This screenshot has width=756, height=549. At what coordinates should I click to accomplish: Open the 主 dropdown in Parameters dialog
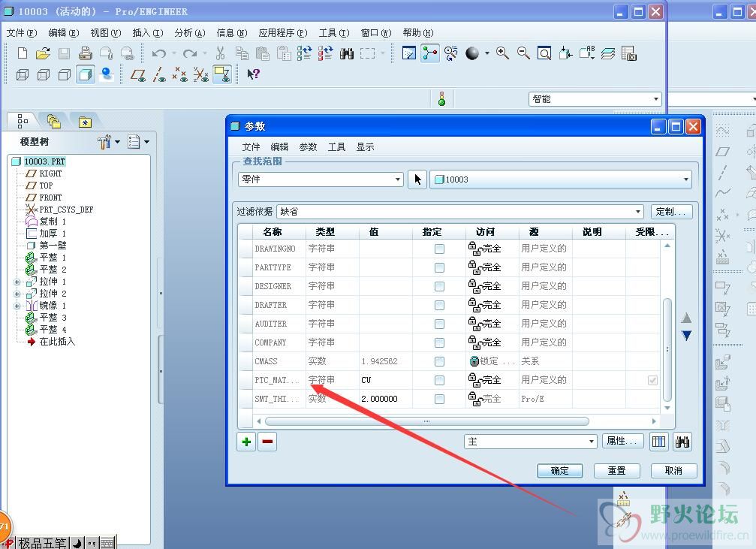pyautogui.click(x=530, y=442)
